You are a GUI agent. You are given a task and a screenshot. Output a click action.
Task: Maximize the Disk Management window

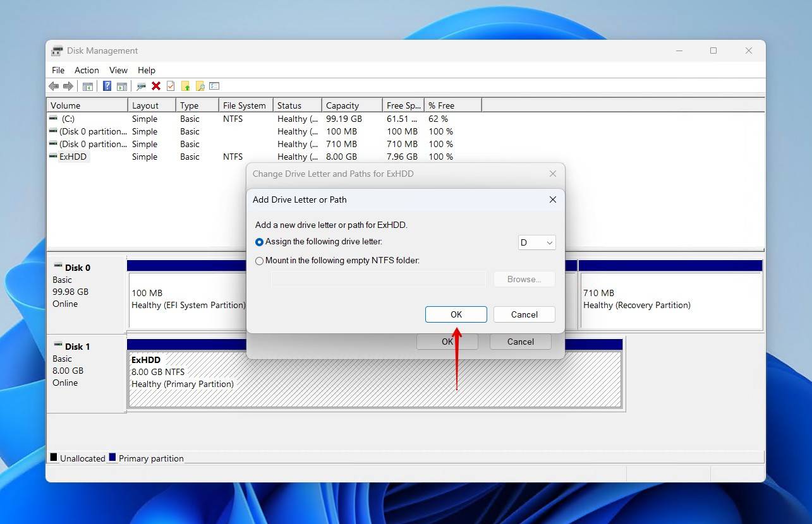point(713,51)
